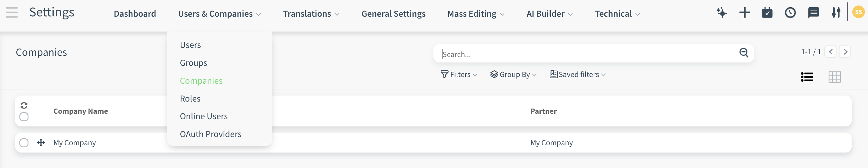Image resolution: width=868 pixels, height=168 pixels.
Task: Open the Dashboard link
Action: click(x=135, y=14)
